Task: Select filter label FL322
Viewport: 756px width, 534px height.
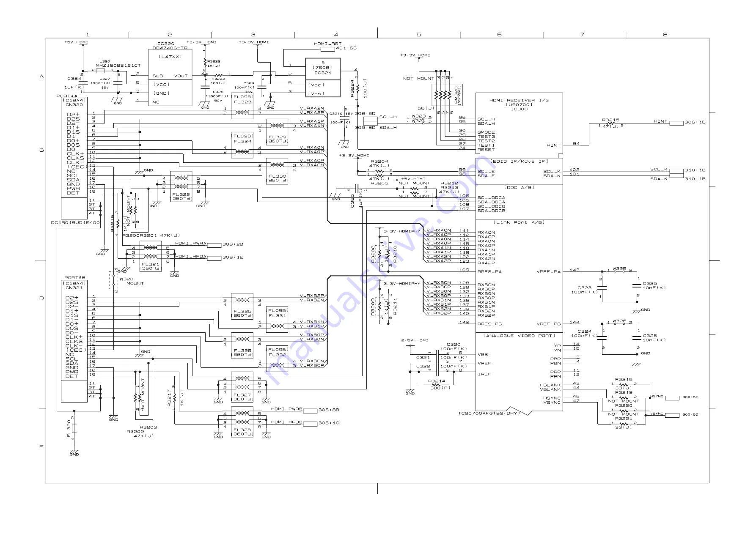Action: coord(181,194)
